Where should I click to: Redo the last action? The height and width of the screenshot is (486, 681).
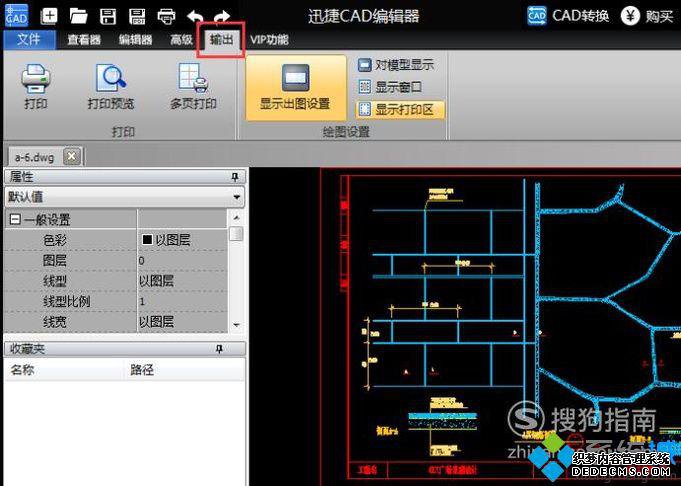(222, 17)
